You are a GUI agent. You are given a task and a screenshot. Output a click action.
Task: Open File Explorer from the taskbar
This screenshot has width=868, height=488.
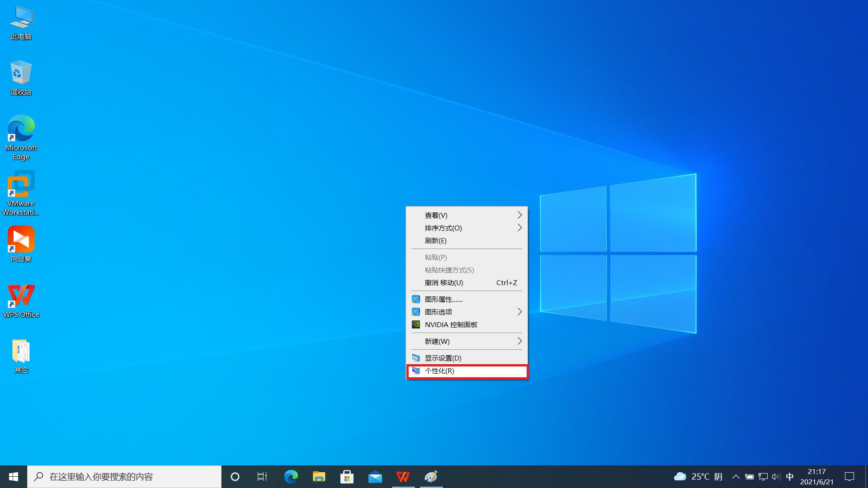(319, 476)
